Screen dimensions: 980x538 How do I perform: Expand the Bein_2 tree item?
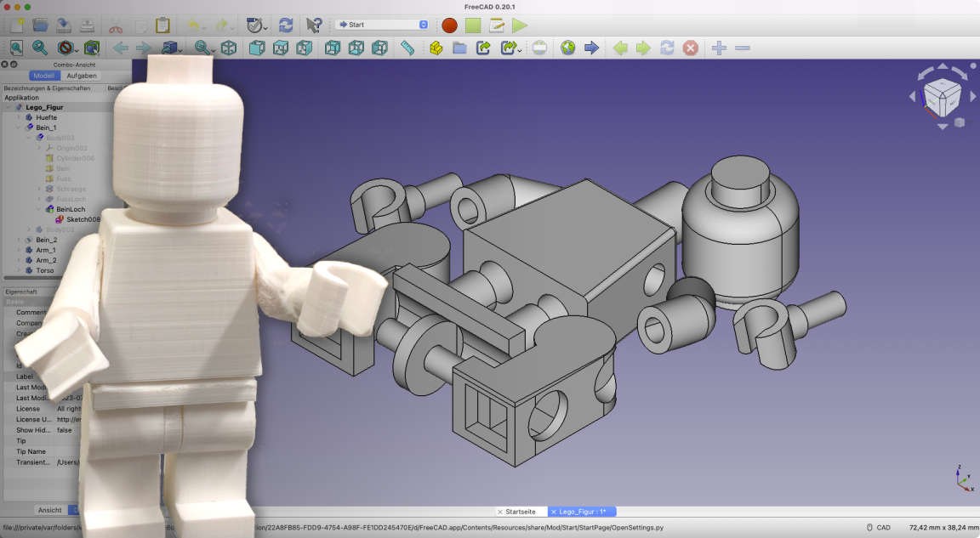(x=18, y=240)
